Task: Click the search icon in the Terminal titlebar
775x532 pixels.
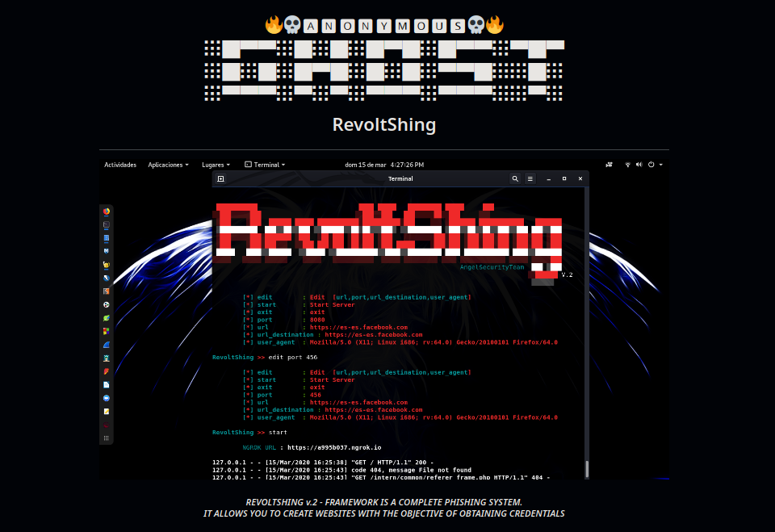Action: click(515, 178)
